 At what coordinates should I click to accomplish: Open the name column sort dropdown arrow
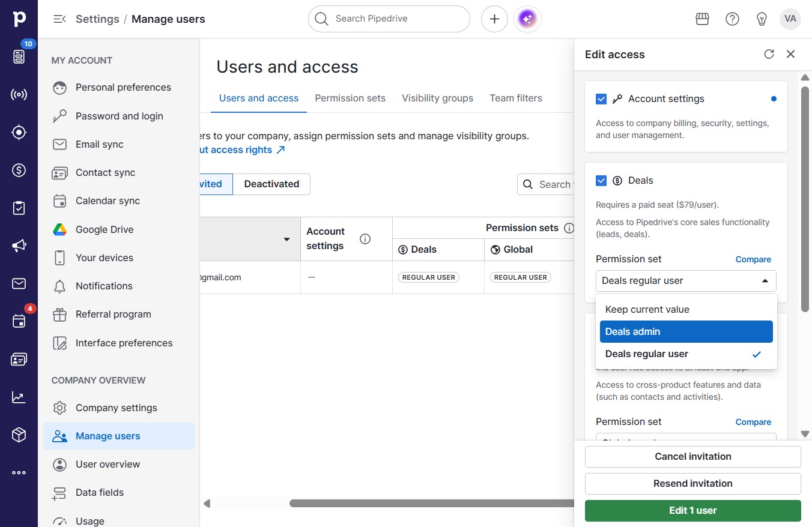tap(286, 239)
